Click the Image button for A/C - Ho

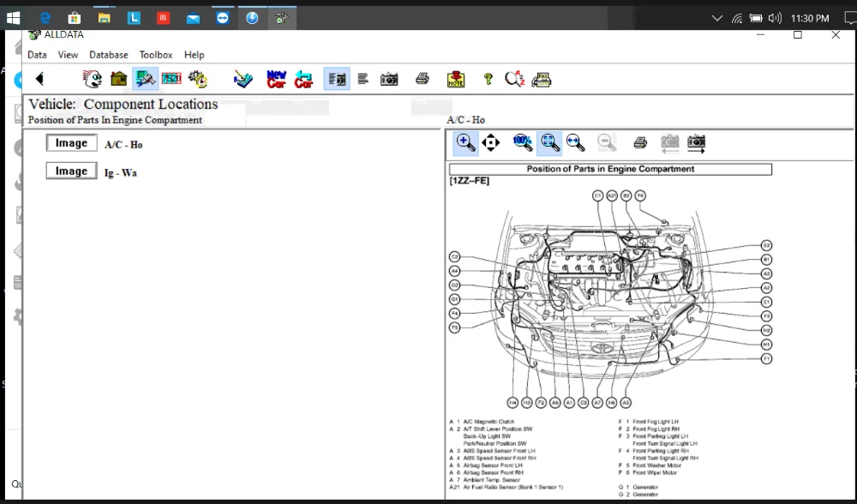[x=71, y=144]
